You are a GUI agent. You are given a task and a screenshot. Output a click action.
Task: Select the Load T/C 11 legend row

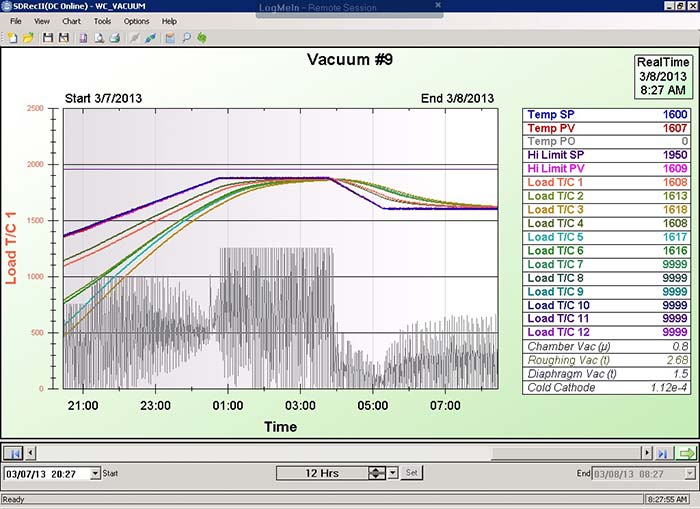pos(606,319)
